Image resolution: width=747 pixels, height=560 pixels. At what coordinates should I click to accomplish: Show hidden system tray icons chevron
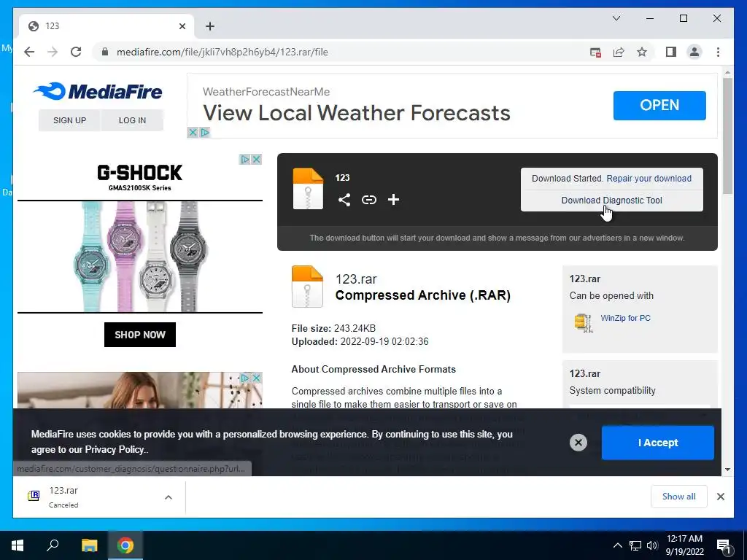point(617,545)
